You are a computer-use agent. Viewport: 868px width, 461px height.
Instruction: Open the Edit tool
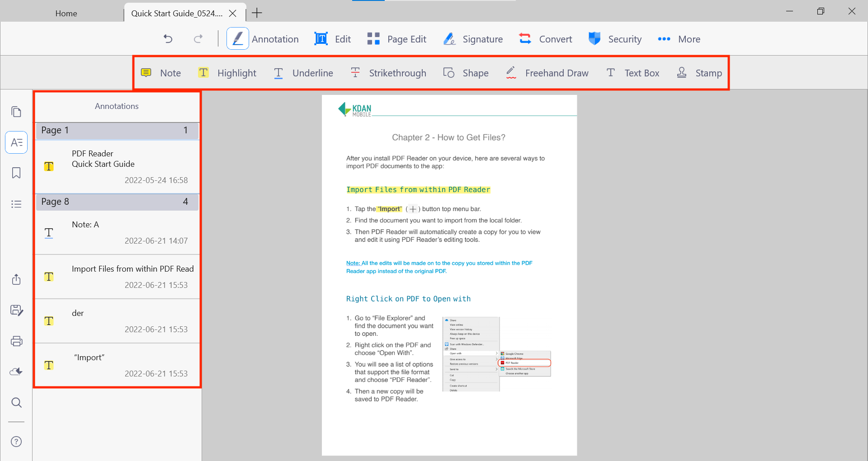click(x=333, y=39)
